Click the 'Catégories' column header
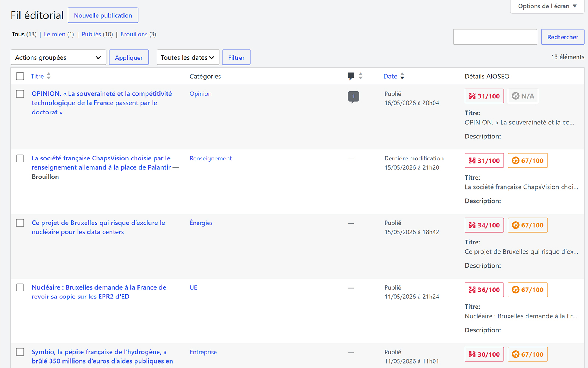588x368 pixels. tap(205, 76)
